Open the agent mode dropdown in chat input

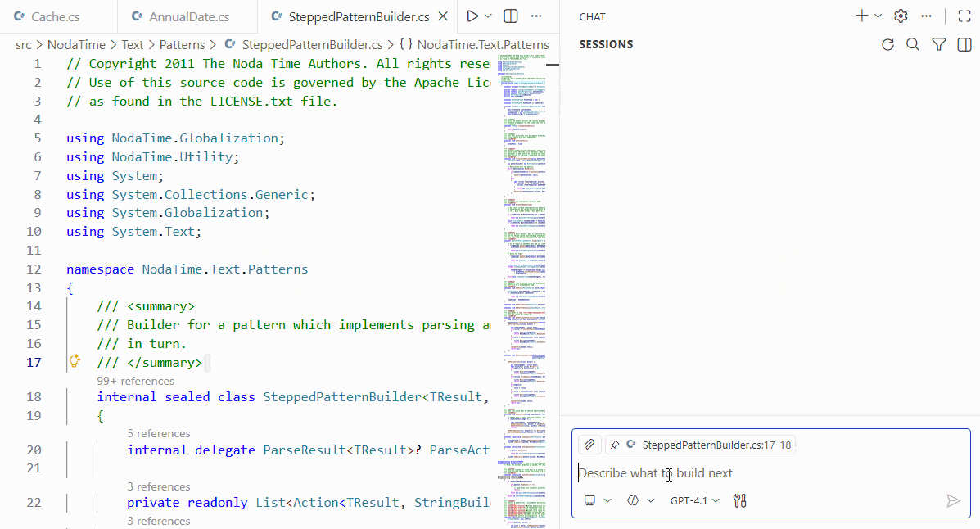598,500
